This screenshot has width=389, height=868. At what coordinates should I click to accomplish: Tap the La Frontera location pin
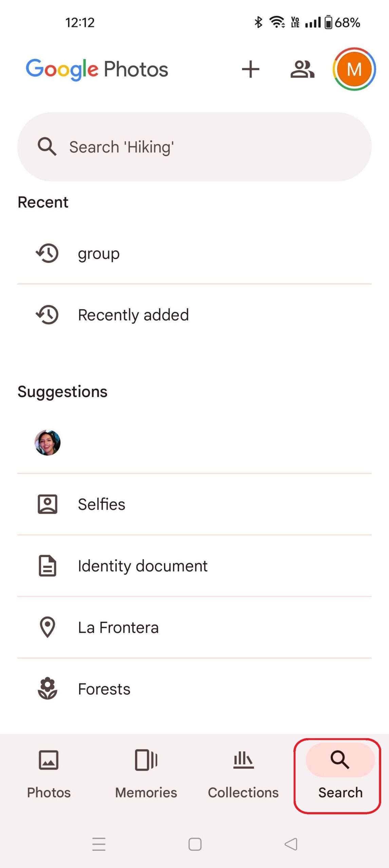48,627
